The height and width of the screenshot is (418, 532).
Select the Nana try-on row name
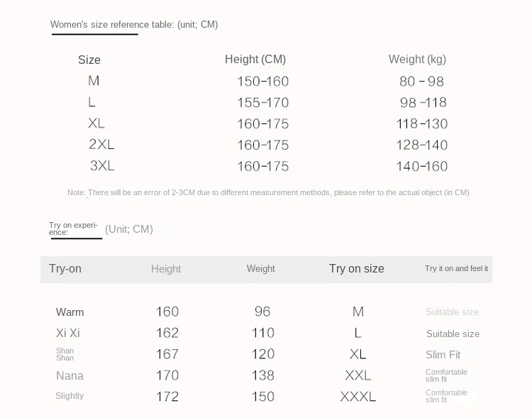click(x=70, y=375)
